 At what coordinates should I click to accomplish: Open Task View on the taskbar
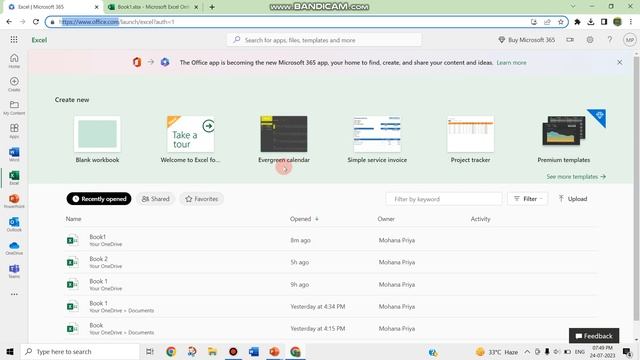(x=150, y=351)
